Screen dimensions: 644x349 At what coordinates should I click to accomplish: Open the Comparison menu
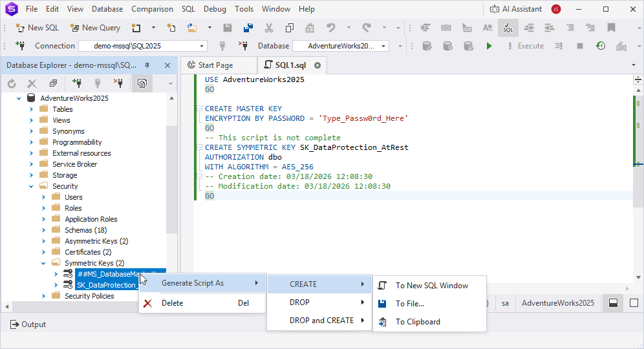click(152, 9)
